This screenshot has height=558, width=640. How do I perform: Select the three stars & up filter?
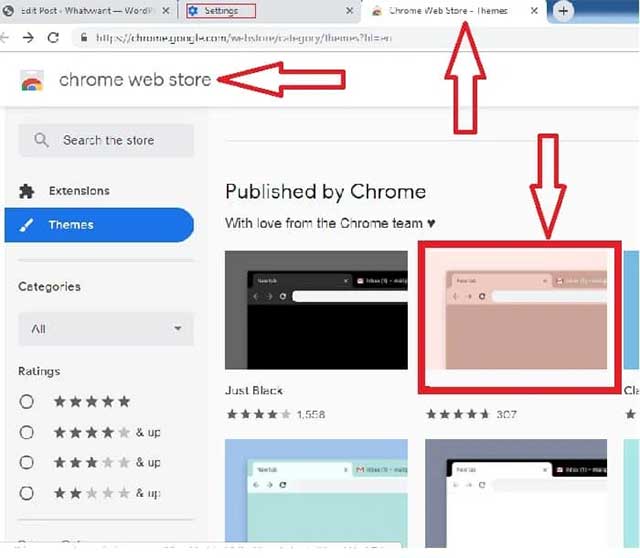(x=27, y=462)
